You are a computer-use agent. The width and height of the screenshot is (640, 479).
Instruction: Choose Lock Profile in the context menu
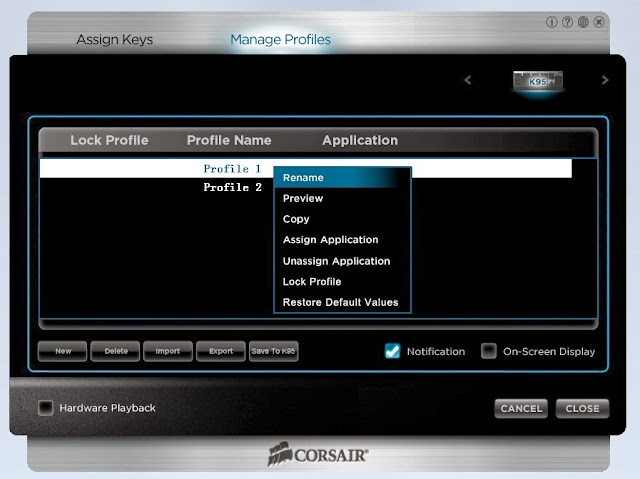(342, 282)
